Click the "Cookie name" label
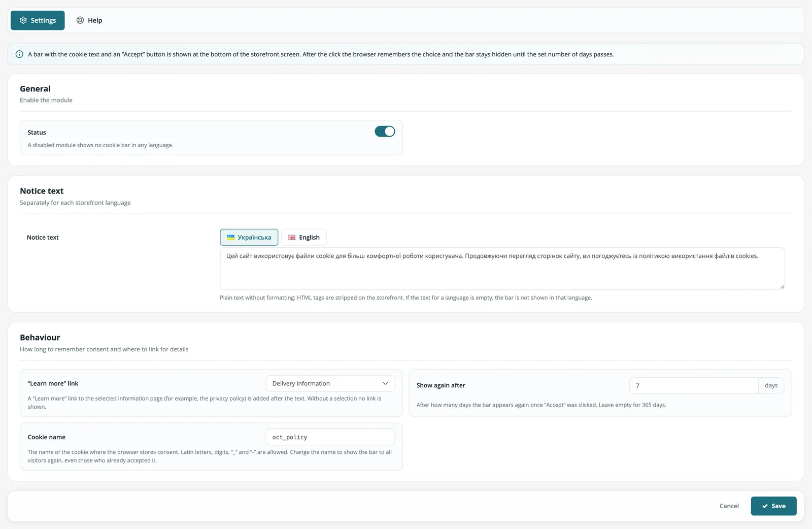812x529 pixels. [x=47, y=437]
